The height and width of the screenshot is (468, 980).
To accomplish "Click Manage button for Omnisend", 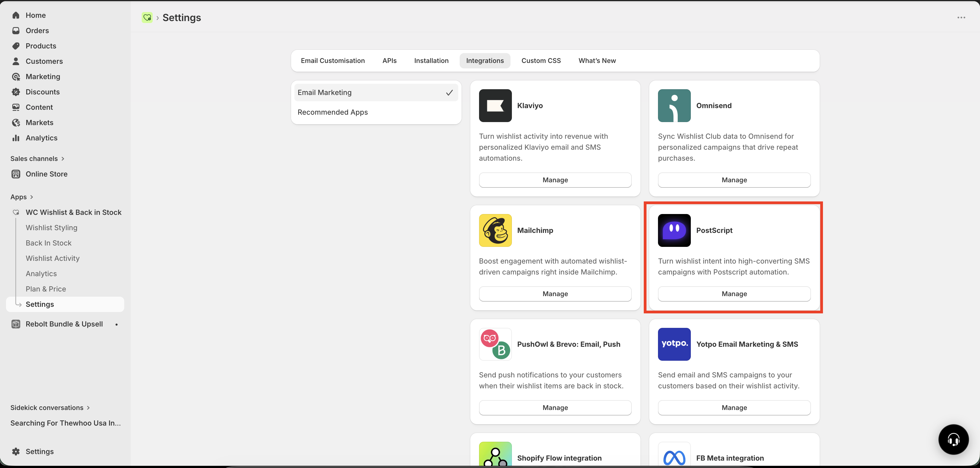I will [734, 180].
